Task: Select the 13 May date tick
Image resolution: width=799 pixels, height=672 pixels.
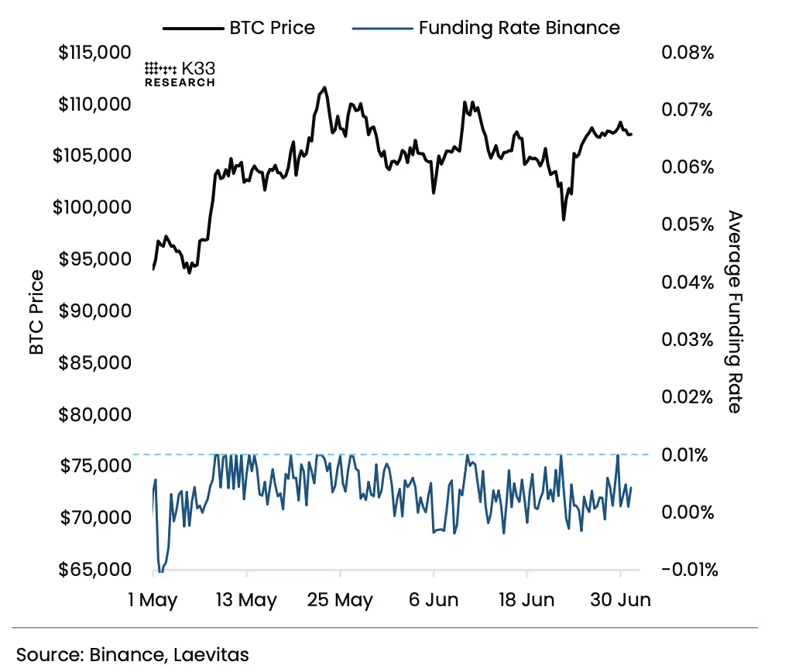Action: click(246, 600)
